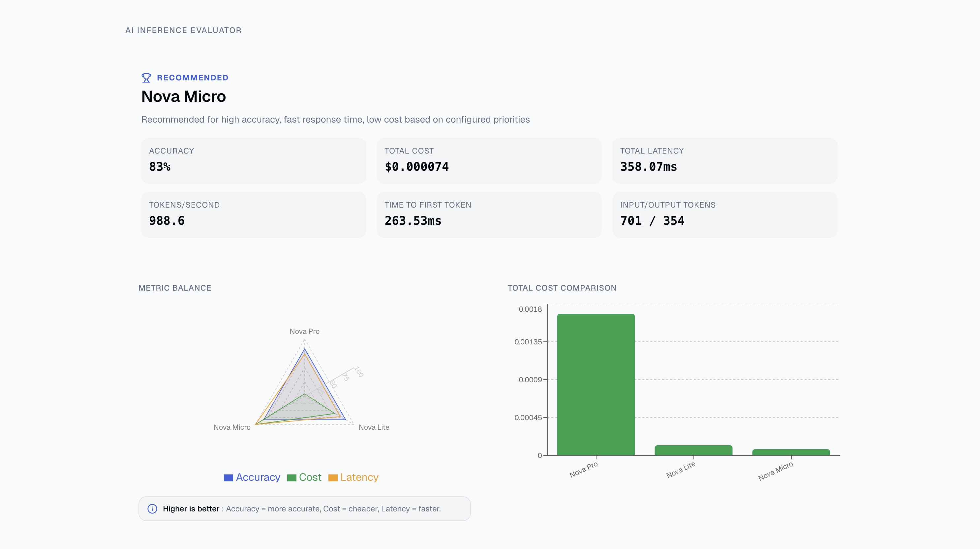Viewport: 980px width, 549px height.
Task: Click the trophy icon beside RECOMMENDED
Action: (x=146, y=77)
